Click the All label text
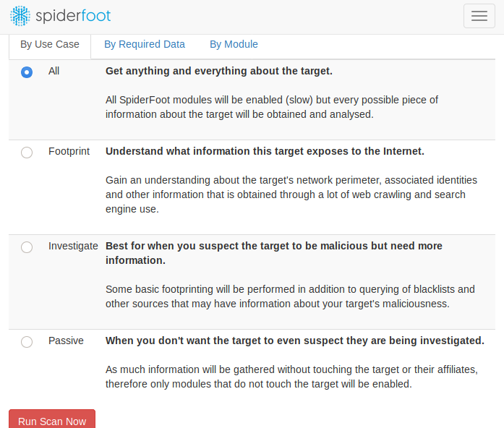504x428 pixels. [x=54, y=71]
